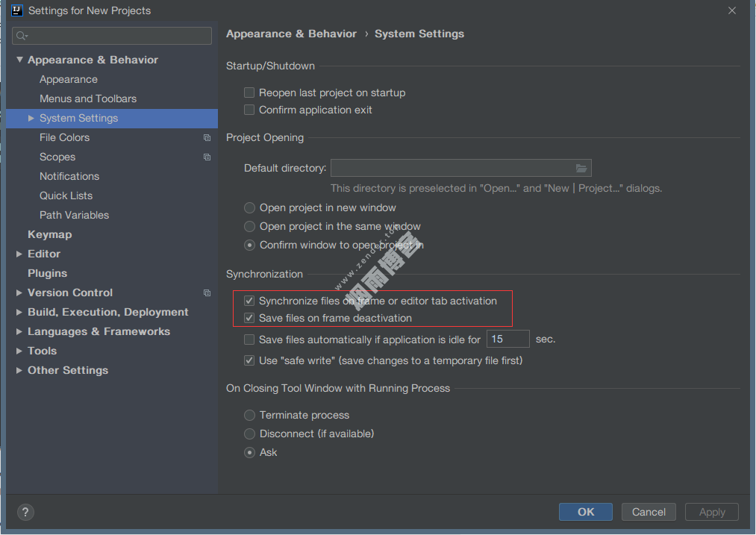Viewport: 756px width, 535px height.
Task: Click the folder browse icon for Default directory
Action: 581,169
